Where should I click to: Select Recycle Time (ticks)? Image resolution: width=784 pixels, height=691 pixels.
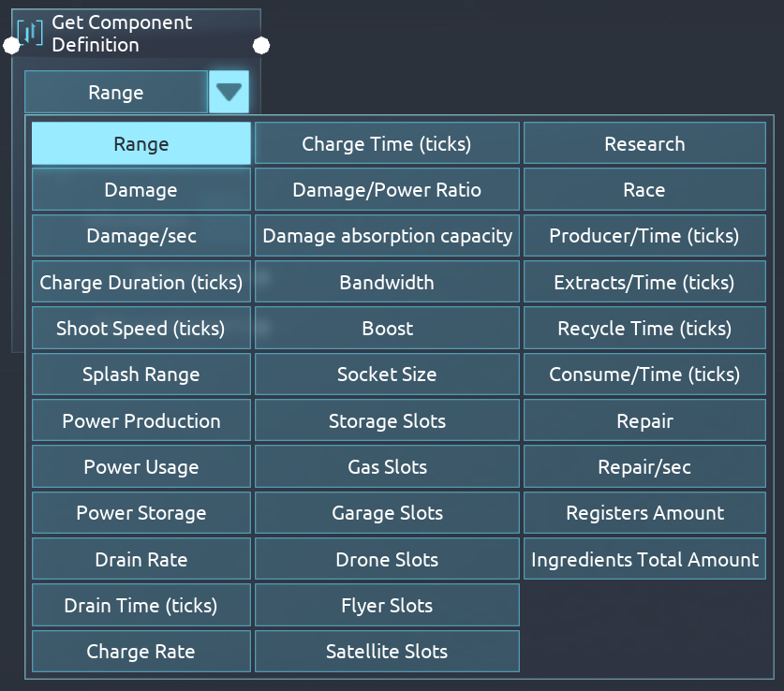click(x=644, y=328)
